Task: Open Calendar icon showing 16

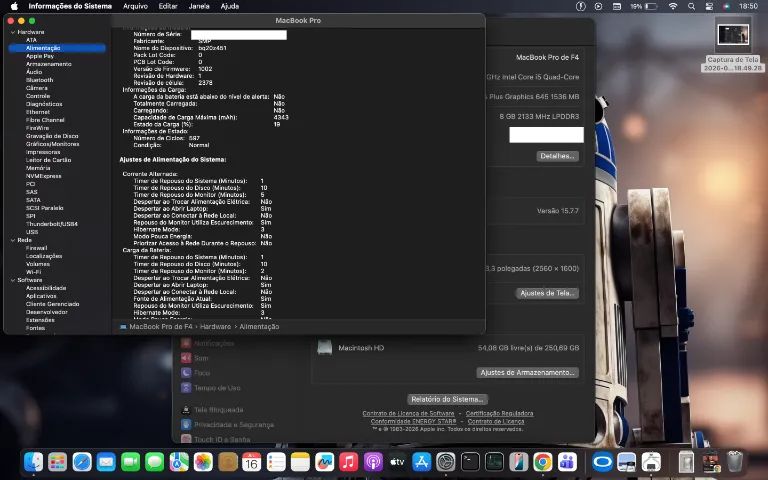Action: click(x=251, y=462)
